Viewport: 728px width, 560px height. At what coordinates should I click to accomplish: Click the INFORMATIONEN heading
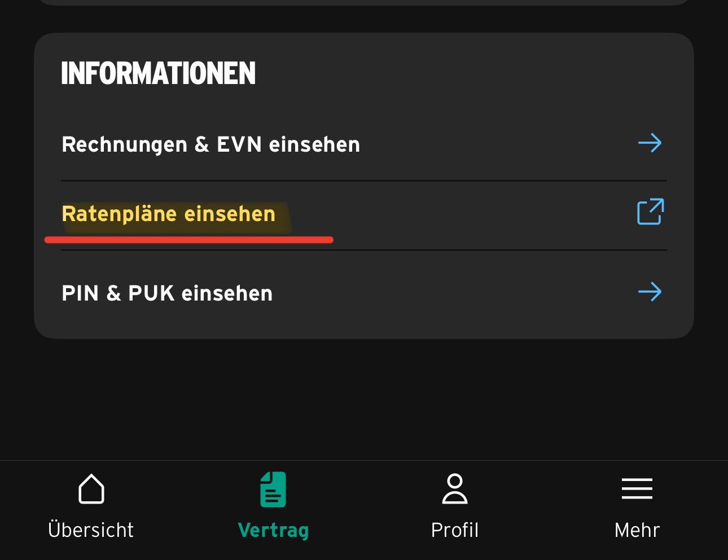(159, 74)
